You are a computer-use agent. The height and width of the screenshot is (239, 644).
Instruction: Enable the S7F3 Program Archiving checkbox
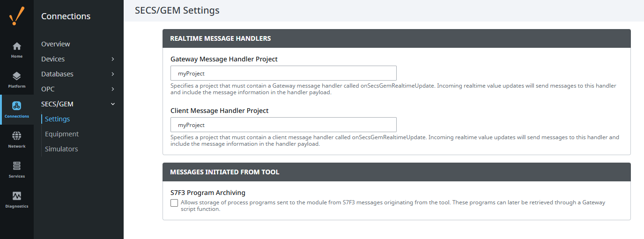(174, 203)
